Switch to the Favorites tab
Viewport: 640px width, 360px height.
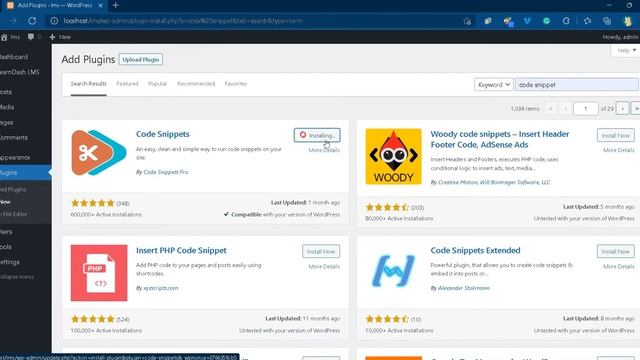coord(236,84)
